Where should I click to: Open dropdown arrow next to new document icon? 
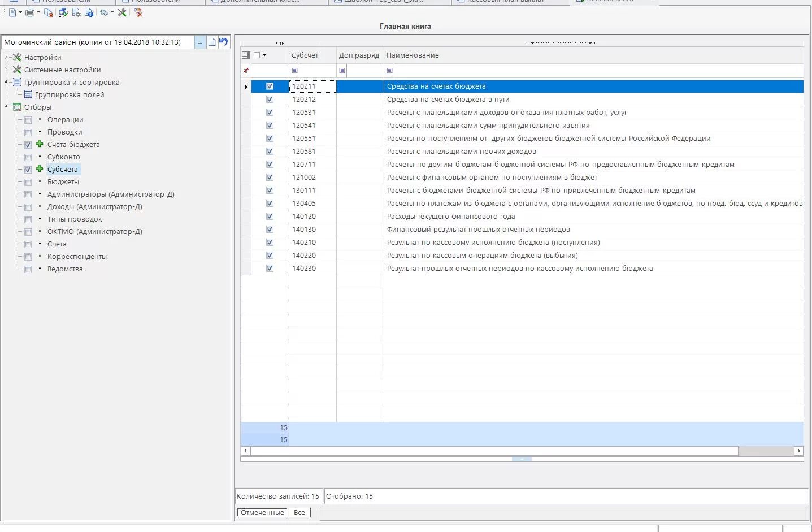[x=20, y=12]
